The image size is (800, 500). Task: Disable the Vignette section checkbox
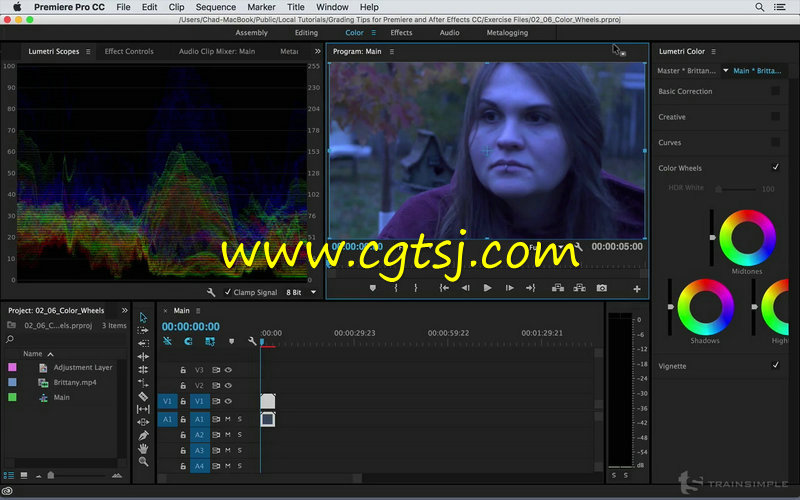pos(776,365)
